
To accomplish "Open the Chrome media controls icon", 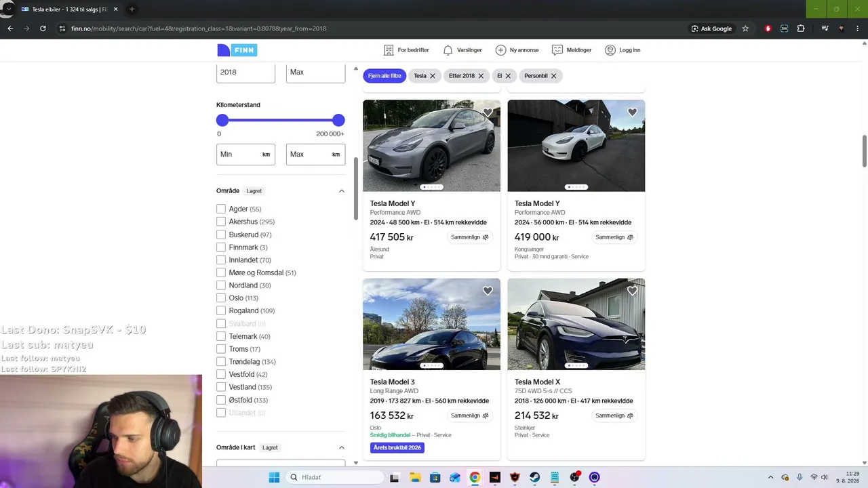I will tap(825, 28).
